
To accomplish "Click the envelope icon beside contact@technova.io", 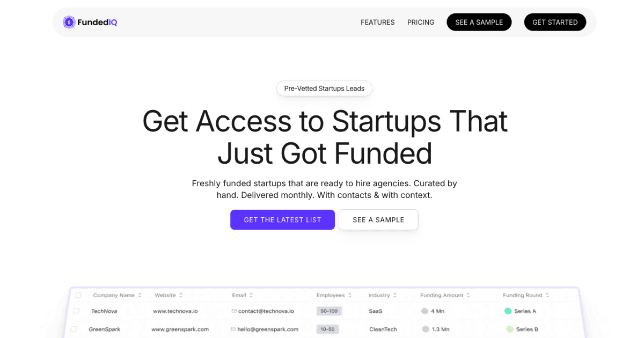I will tap(234, 311).
